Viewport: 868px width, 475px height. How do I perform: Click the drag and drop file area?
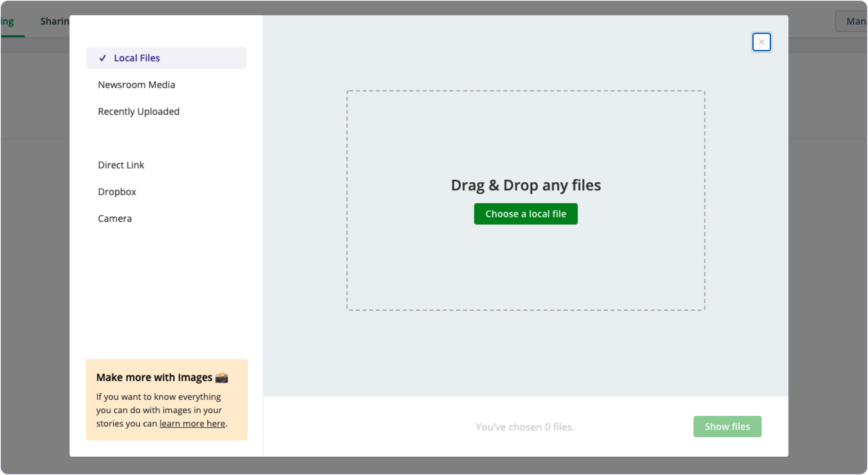coord(526,200)
